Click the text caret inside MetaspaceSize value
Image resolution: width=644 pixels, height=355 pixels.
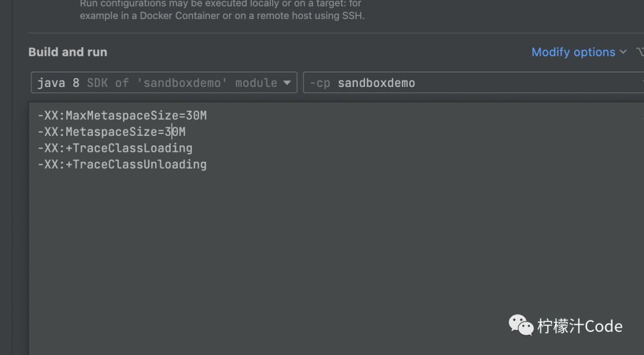(x=172, y=132)
